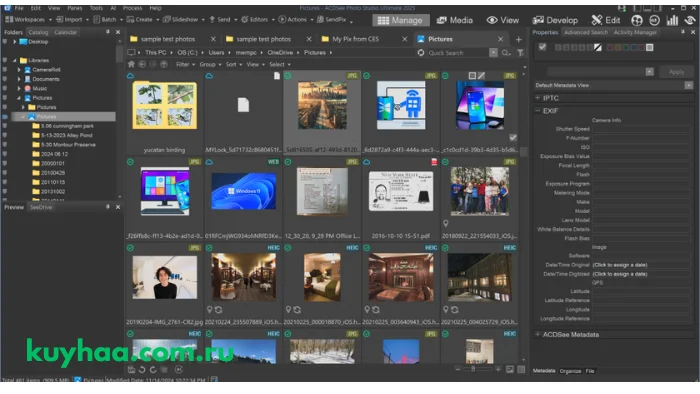Toggle easy-select for Music folder
The image size is (700, 394).
coord(4,88)
